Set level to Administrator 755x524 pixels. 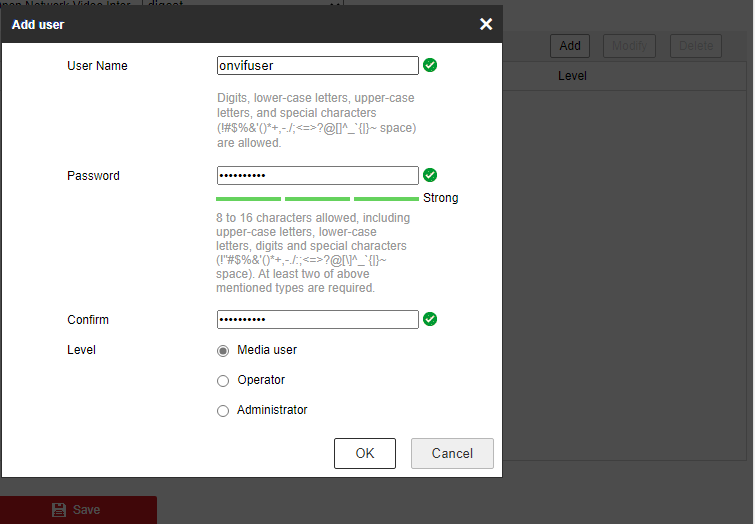pos(223,411)
